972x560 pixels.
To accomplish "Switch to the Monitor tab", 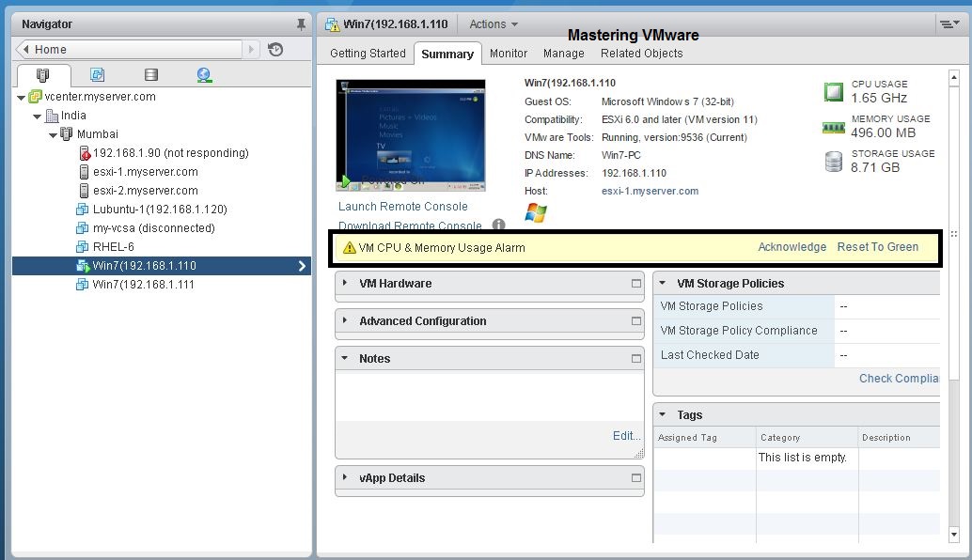I will [509, 54].
